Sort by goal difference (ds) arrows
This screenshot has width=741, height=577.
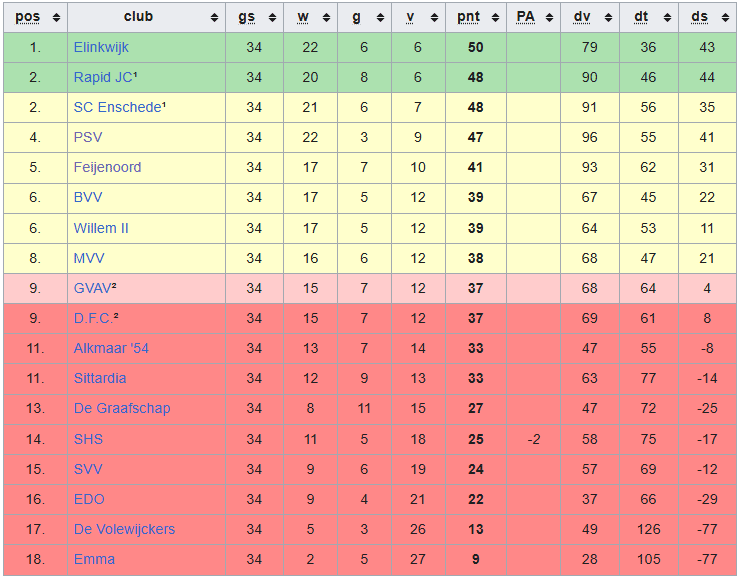tap(726, 18)
